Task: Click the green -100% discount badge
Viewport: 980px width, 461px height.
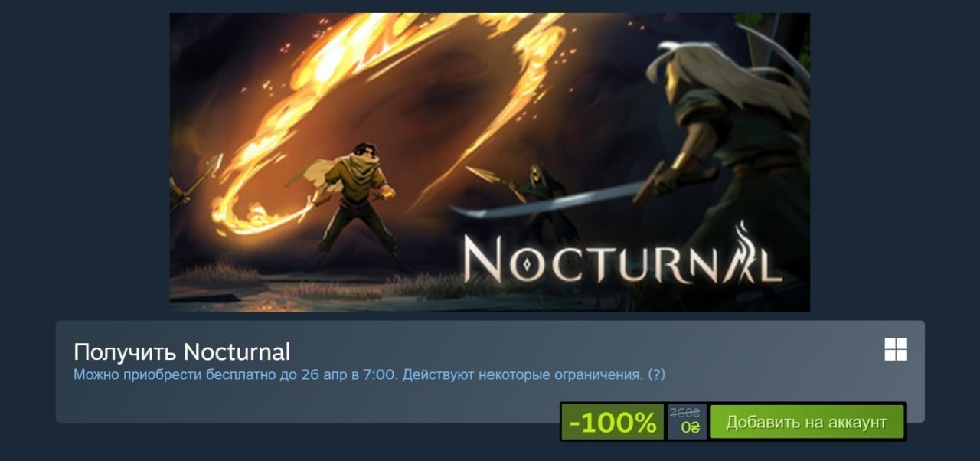Action: 612,422
